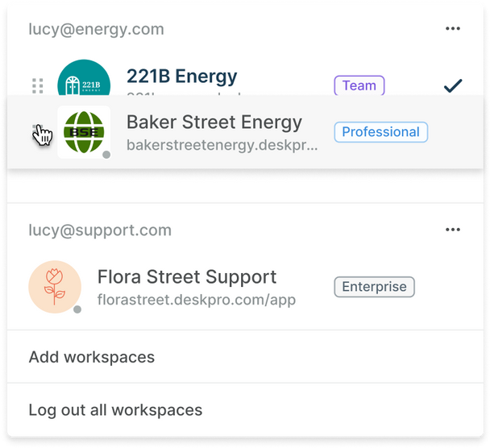Click the drag handle beside 221B Energy
This screenshot has height=448, width=490.
[x=37, y=85]
